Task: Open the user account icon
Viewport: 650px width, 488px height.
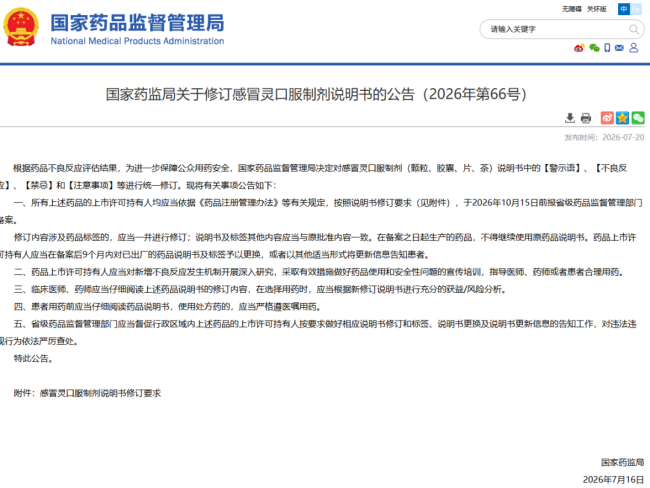Action: click(634, 48)
